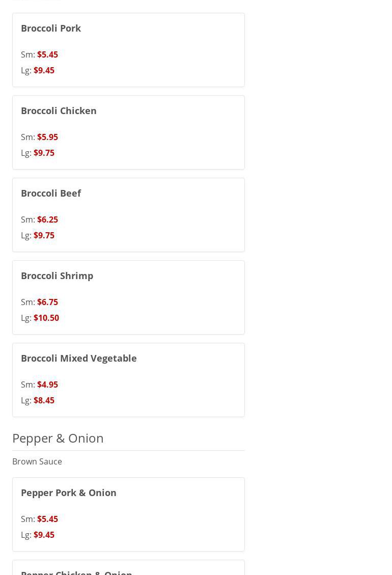Select Pepper Pork & Onion small $5.45
Screen dimensions: 392x575
[47, 519]
